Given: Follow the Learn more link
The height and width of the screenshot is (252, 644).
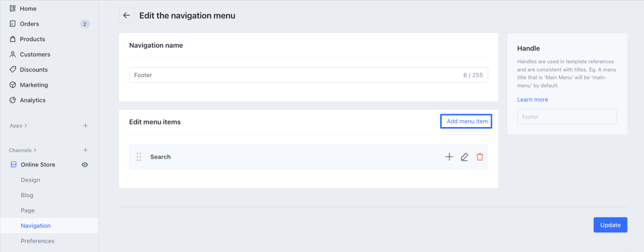Looking at the screenshot, I should pyautogui.click(x=533, y=100).
